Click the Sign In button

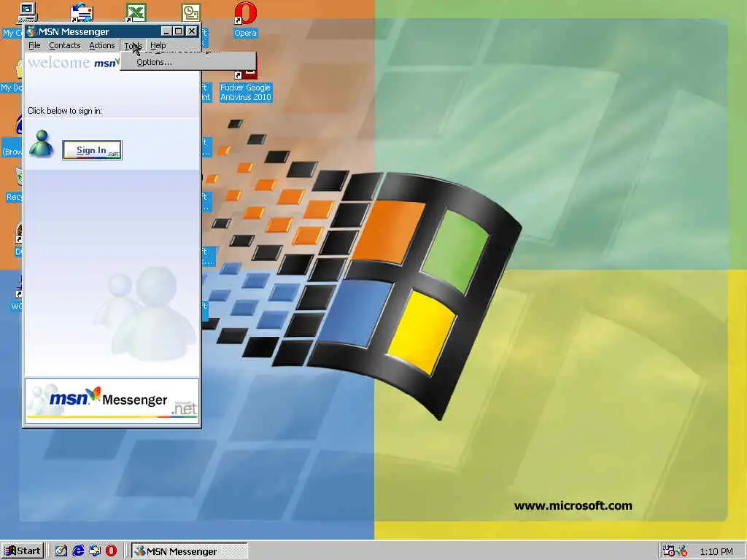(92, 150)
